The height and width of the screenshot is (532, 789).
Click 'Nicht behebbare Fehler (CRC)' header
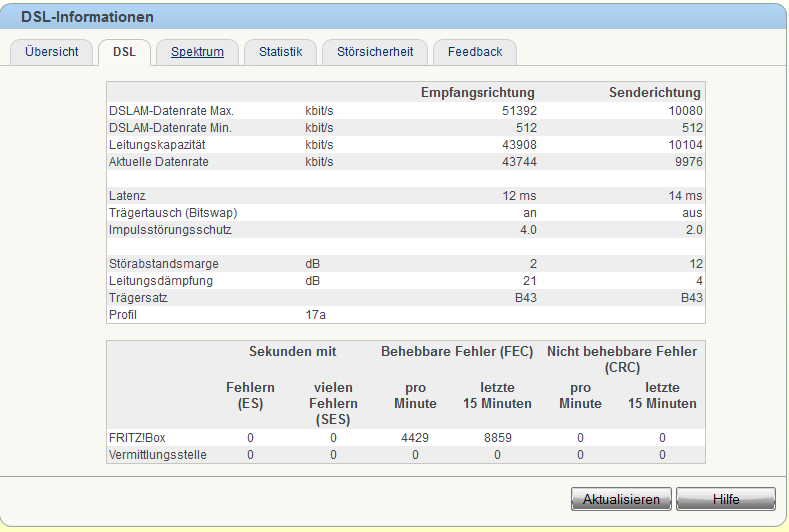[x=622, y=359]
